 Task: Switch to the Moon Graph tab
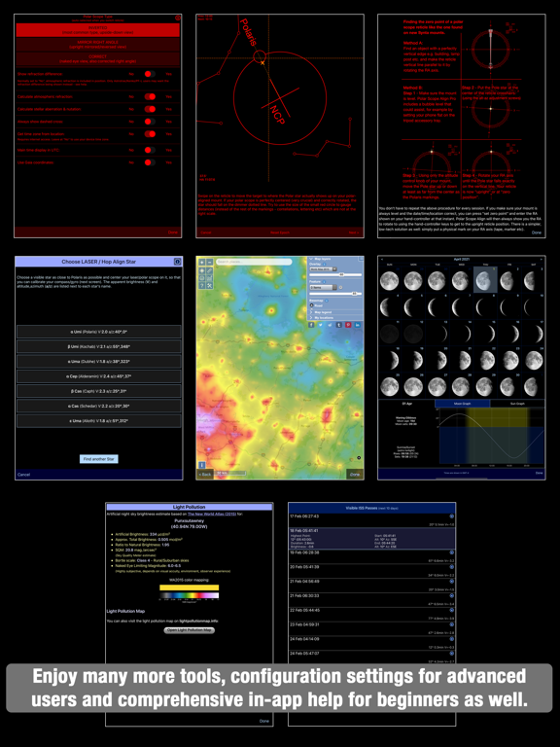point(462,404)
